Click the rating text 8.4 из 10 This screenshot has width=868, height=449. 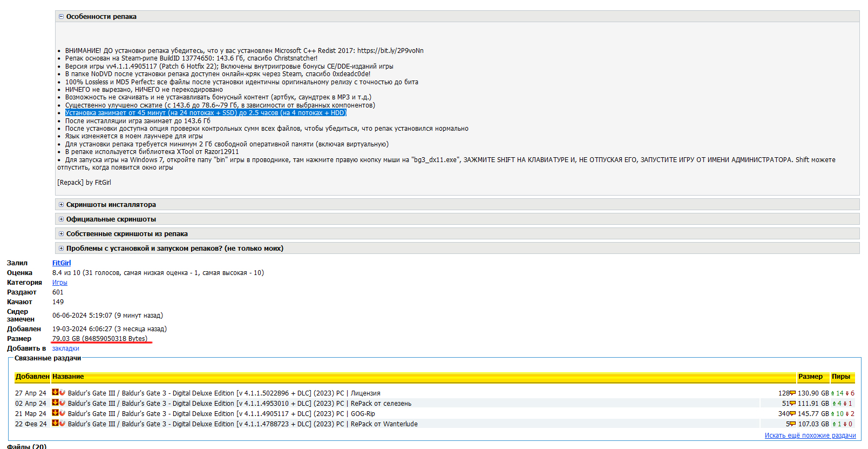click(66, 273)
